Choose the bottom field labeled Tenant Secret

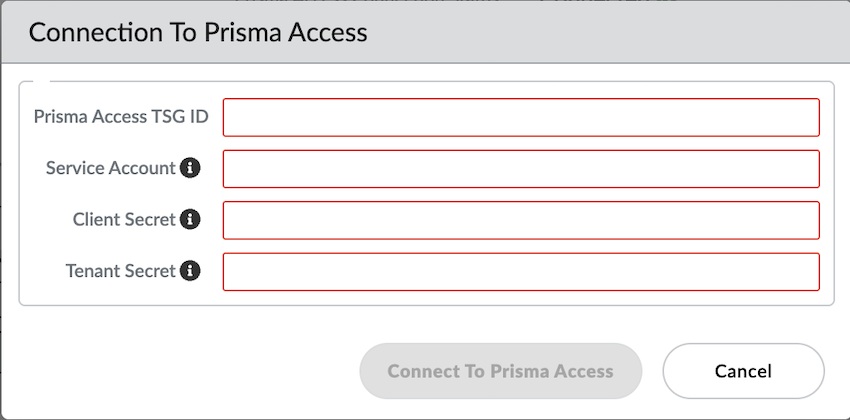pyautogui.click(x=521, y=271)
